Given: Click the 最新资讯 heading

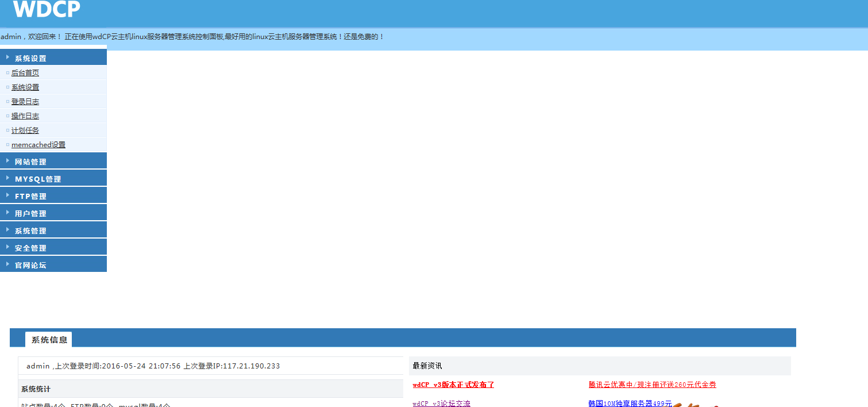Looking at the screenshot, I should click(427, 366).
